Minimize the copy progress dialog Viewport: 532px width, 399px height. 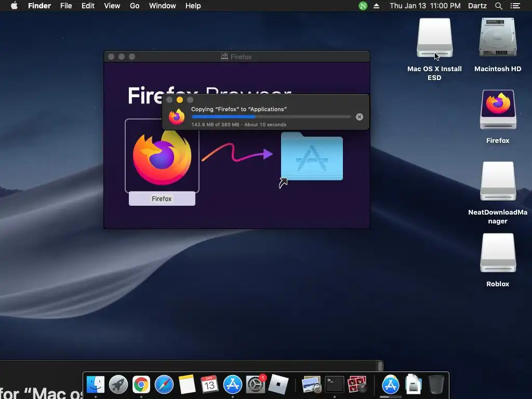(x=179, y=100)
